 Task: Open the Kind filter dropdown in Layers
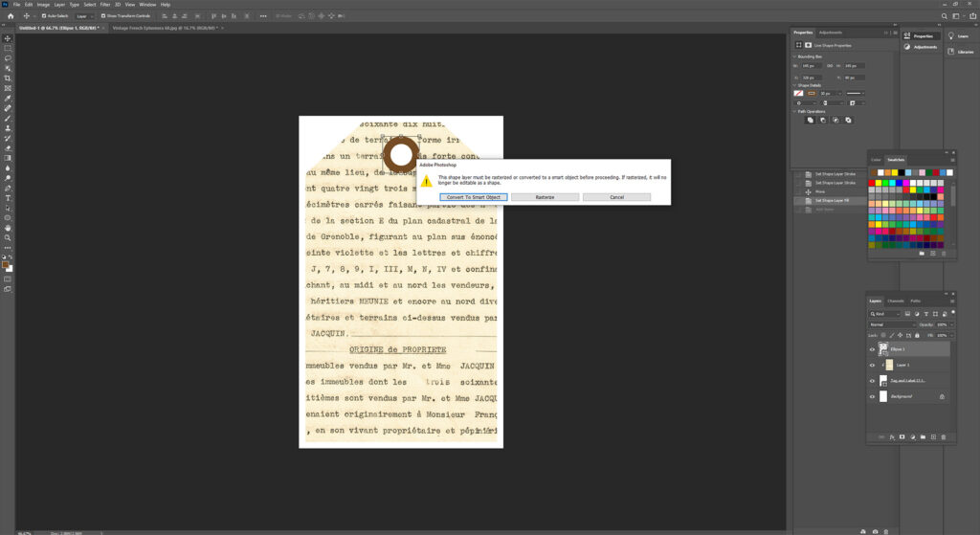[885, 313]
